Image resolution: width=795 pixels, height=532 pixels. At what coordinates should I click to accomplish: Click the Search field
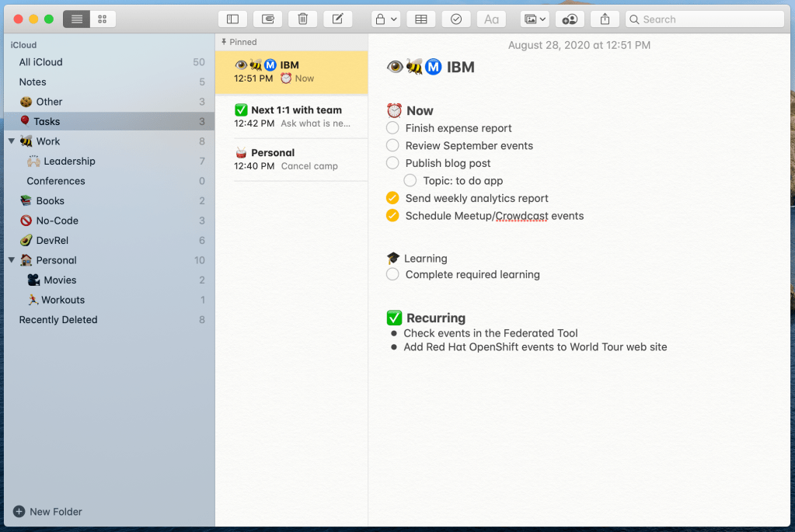click(x=704, y=19)
